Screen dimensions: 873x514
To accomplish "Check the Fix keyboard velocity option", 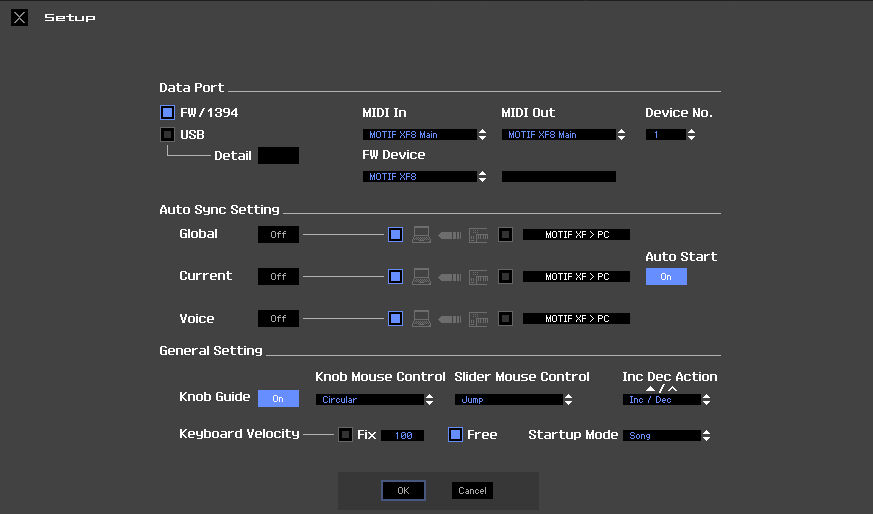I will click(x=345, y=435).
